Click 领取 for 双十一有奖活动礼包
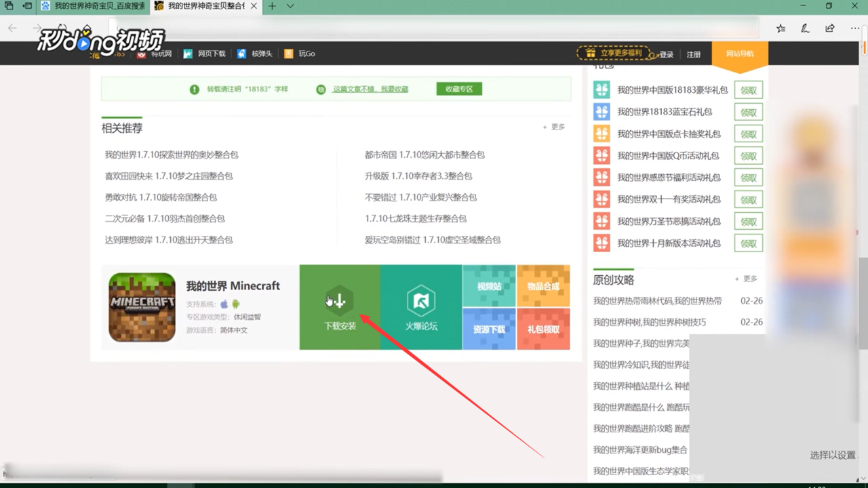This screenshot has width=868, height=488. 749,200
